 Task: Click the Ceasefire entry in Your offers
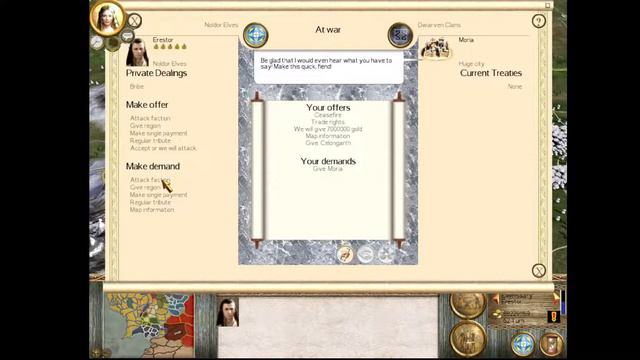[328, 115]
